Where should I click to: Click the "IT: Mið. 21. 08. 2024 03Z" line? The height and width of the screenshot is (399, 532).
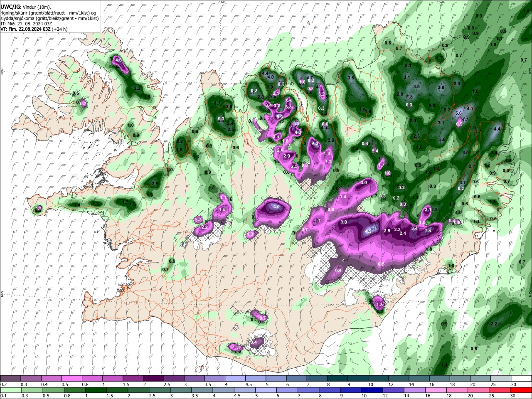click(25, 24)
